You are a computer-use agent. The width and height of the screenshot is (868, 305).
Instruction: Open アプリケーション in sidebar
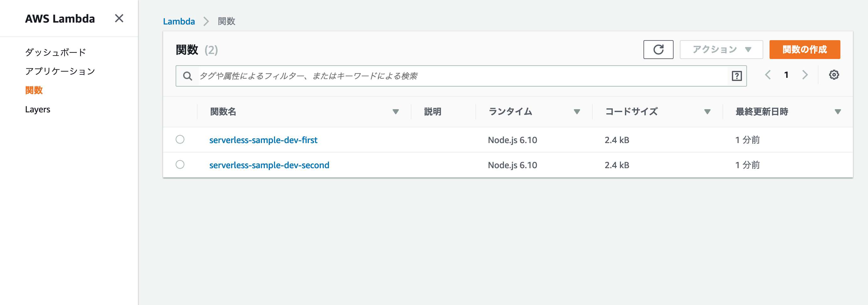[x=60, y=71]
